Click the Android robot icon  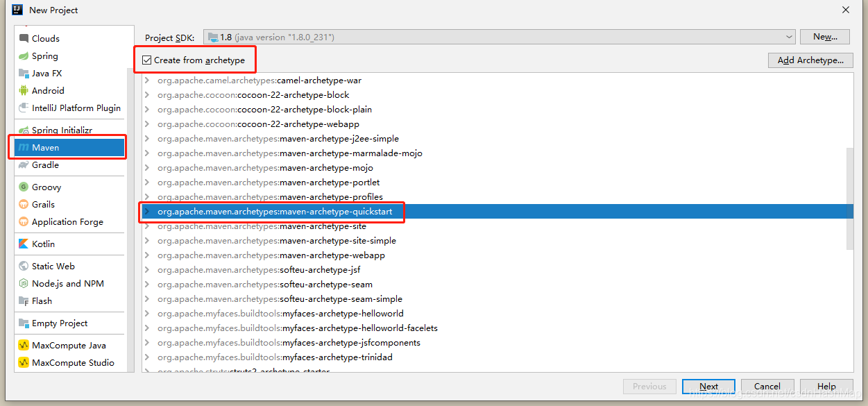pos(24,91)
